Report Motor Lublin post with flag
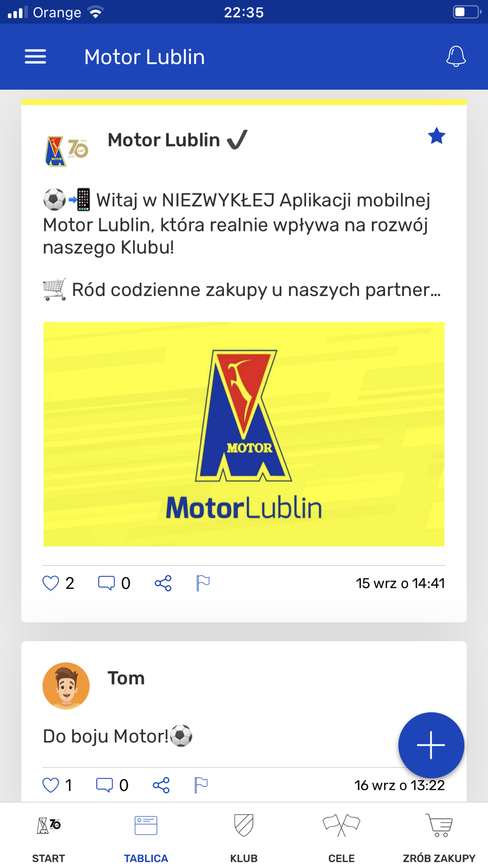 (x=203, y=583)
